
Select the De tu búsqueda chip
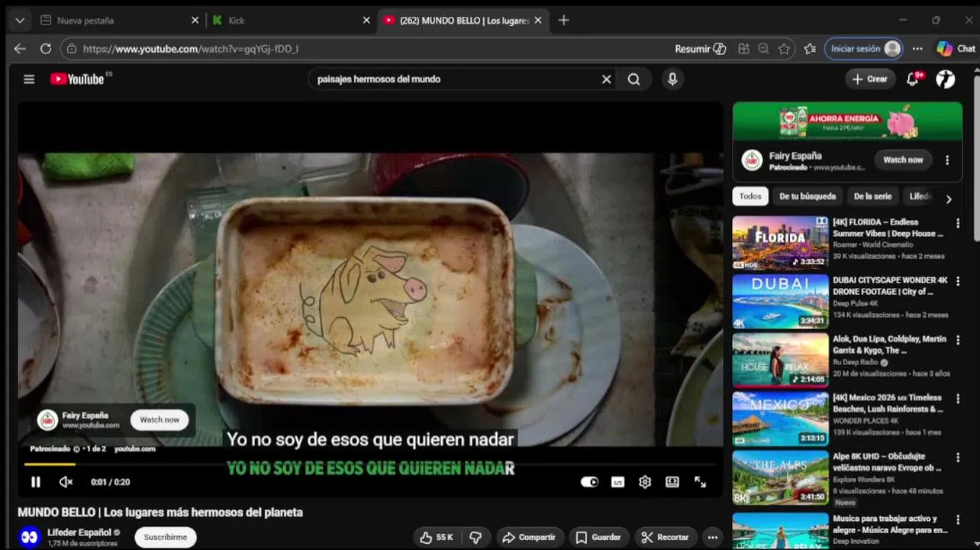point(807,196)
